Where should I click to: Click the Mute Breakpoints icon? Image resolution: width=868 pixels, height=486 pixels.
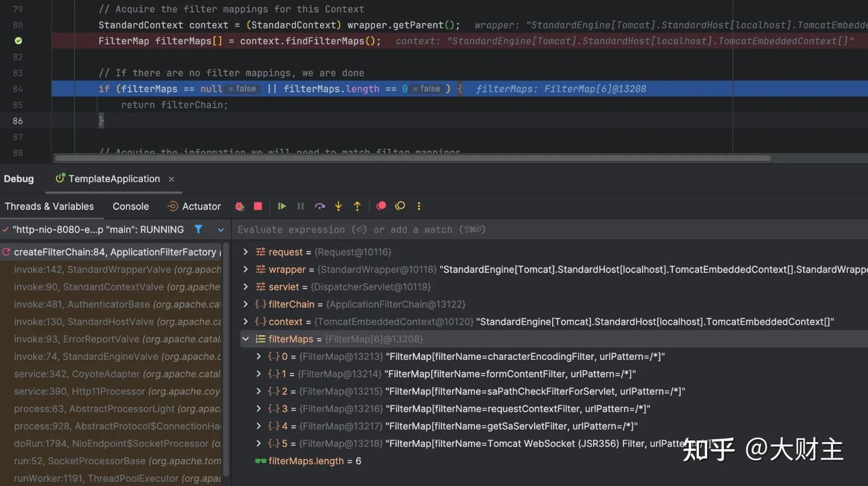(400, 206)
